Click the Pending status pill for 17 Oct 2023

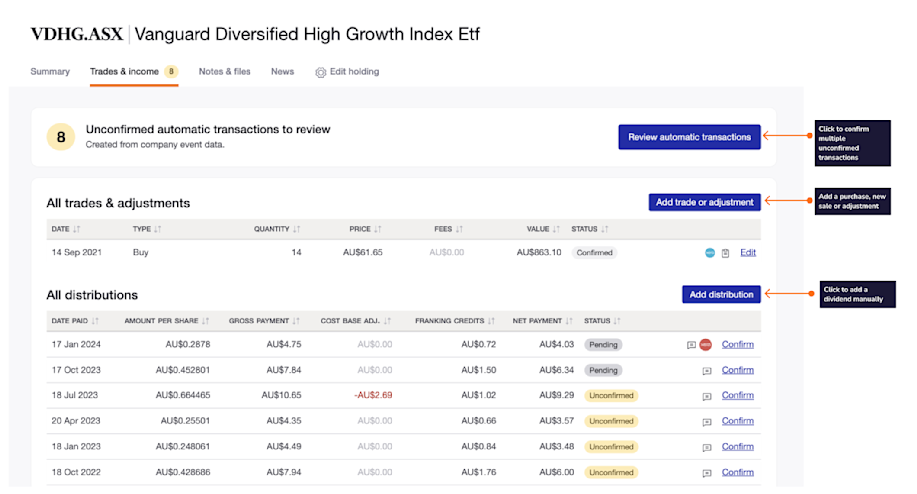tap(603, 371)
